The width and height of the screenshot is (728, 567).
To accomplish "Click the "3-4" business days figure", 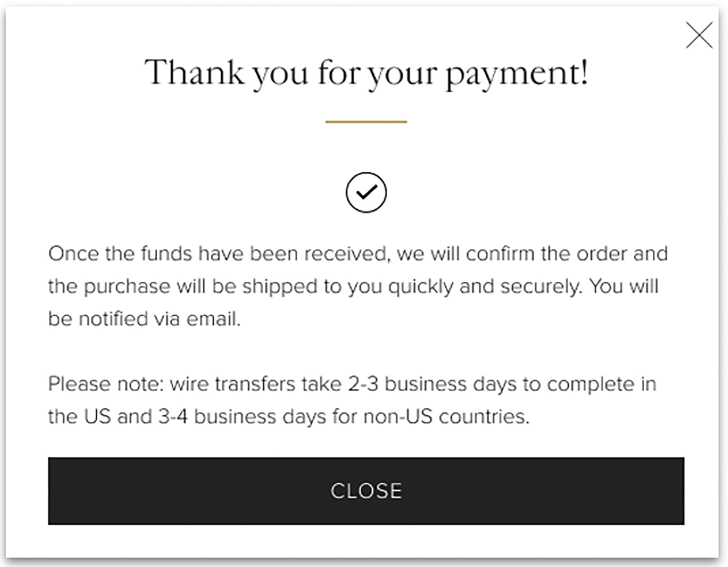I will (173, 417).
